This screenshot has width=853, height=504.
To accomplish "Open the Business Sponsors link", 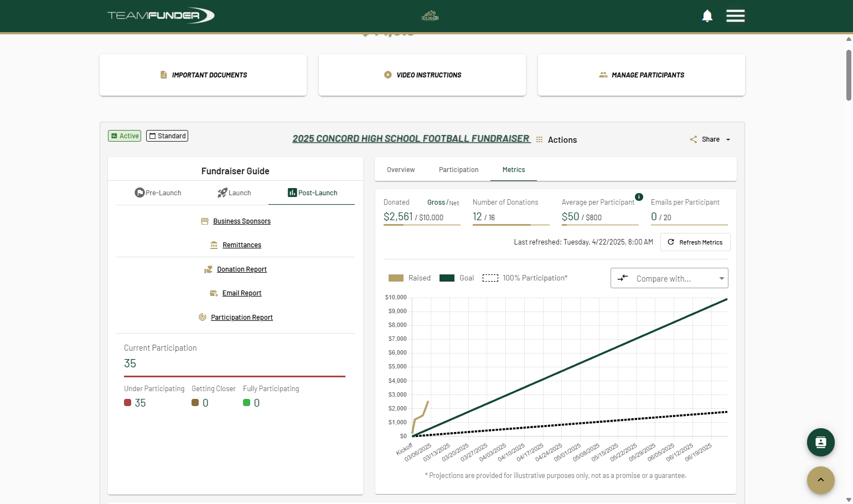I will (242, 221).
